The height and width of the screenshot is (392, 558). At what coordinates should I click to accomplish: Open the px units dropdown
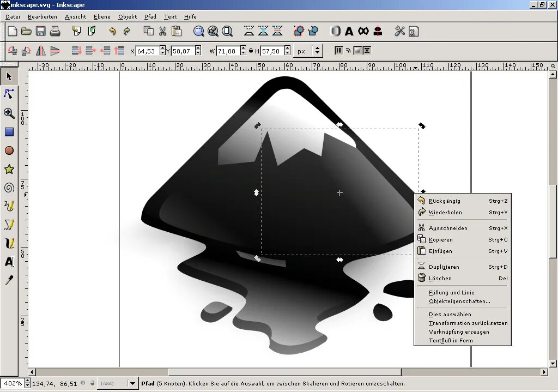coord(308,51)
